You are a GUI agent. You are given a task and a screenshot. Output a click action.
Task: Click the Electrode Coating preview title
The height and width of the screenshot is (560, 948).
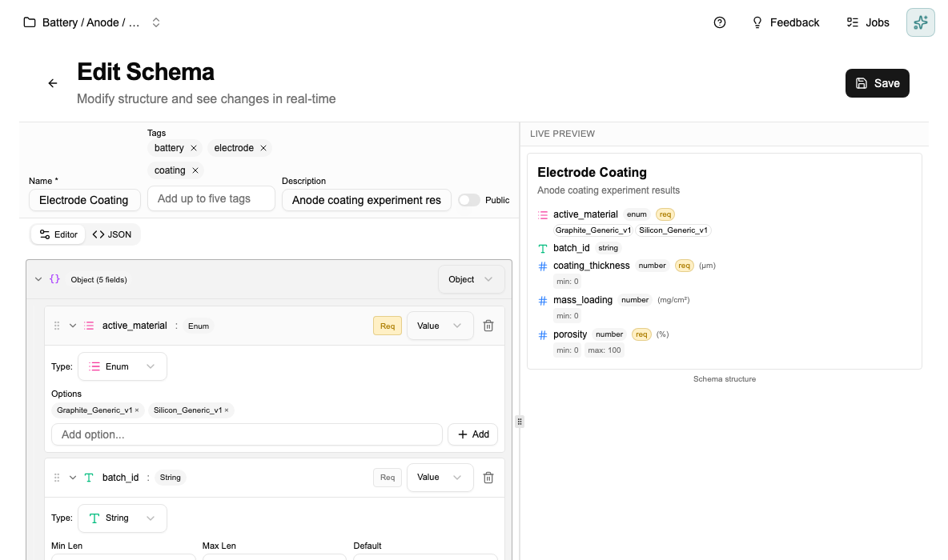[x=592, y=172]
